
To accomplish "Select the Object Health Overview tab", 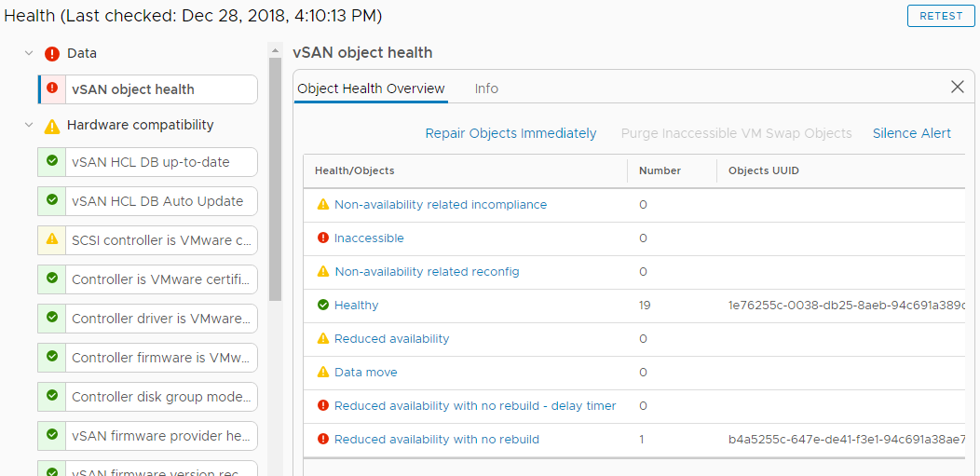I will click(x=371, y=88).
